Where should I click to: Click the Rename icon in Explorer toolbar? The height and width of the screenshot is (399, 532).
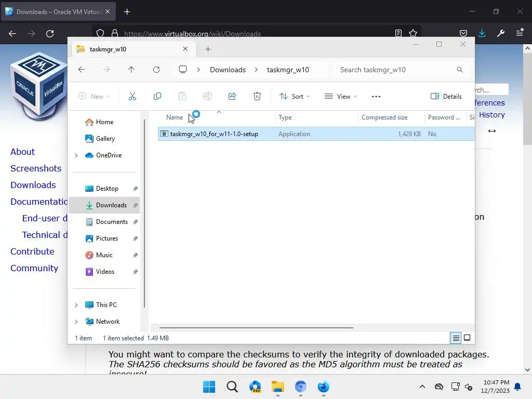tap(207, 96)
